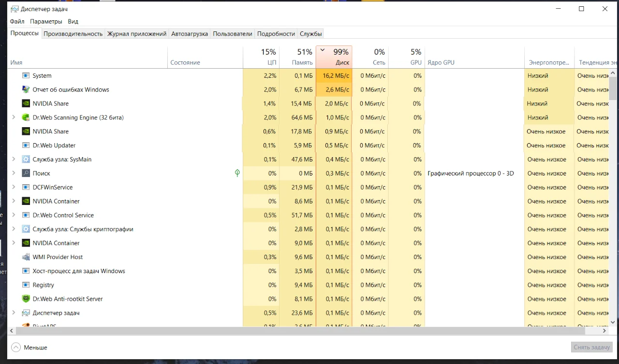The image size is (619, 364).
Task: Click icon of NVIDIA Share using 17,8 МБ
Action: (x=26, y=131)
